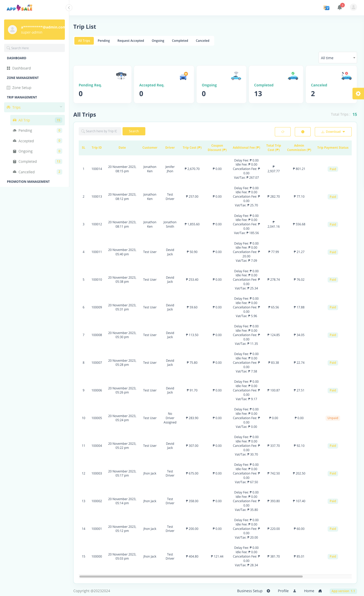Viewport: 364px width, 596px height.
Task: Click trip ID 100000
Action: (97, 557)
